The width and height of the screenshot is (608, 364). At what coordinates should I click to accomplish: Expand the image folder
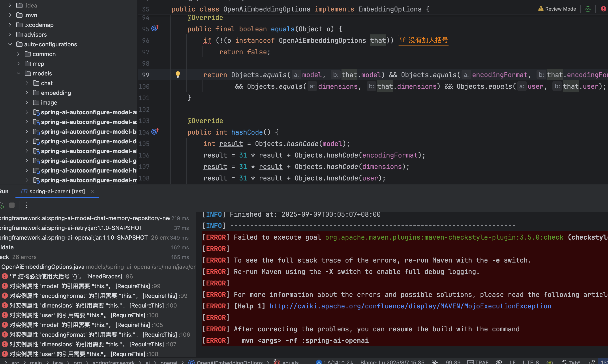[27, 103]
